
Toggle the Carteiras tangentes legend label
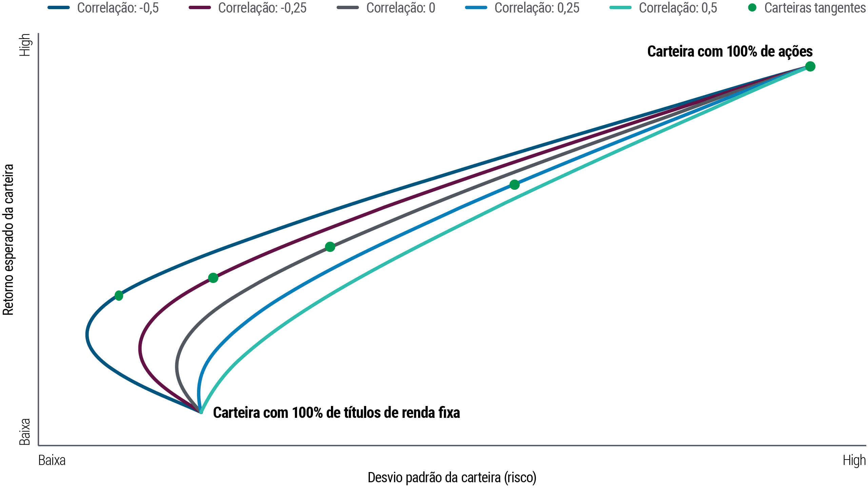(x=815, y=8)
